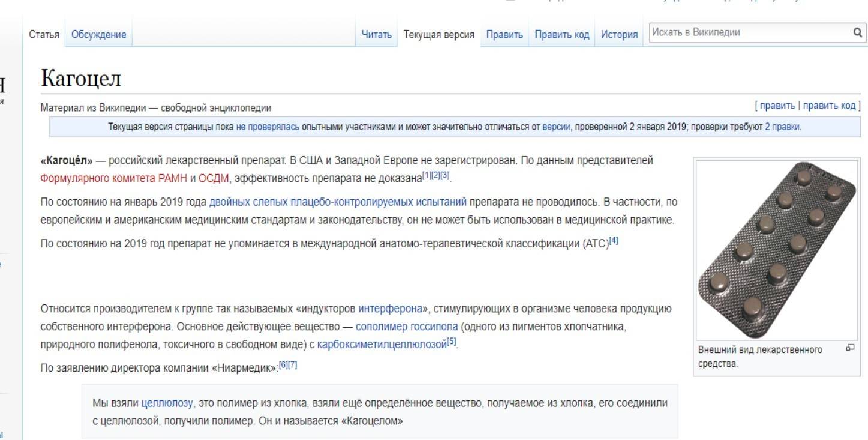This screenshot has width=868, height=440.
Task: Open footnote reference [3]
Action: point(444,175)
